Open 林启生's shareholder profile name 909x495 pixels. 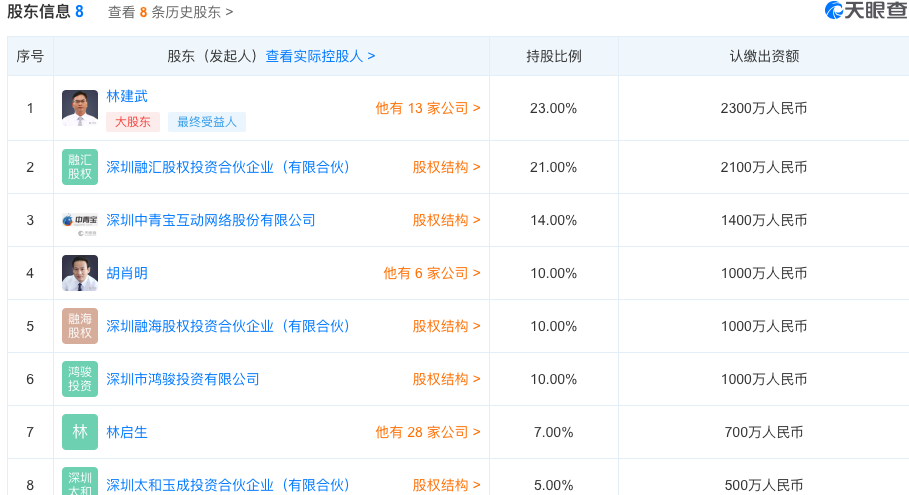[x=127, y=432]
